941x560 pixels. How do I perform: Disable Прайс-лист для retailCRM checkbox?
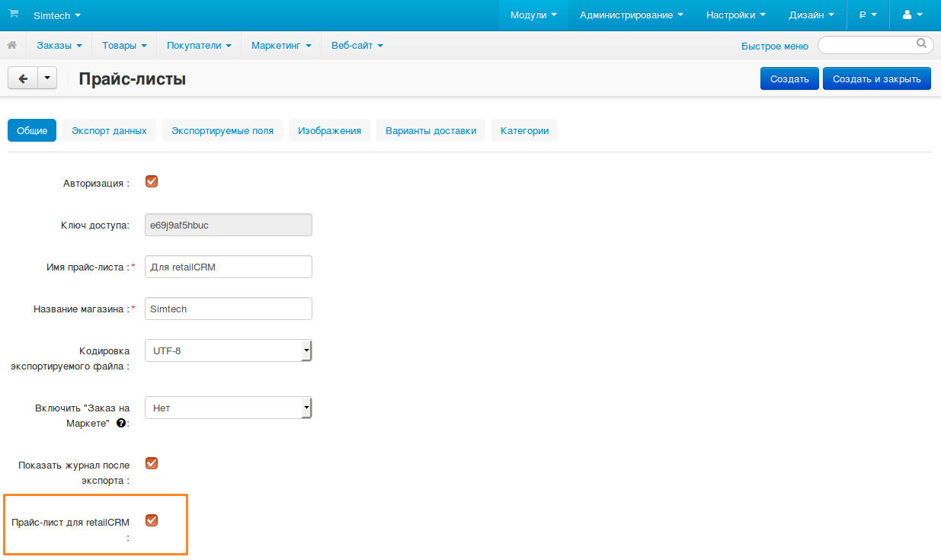(x=152, y=520)
